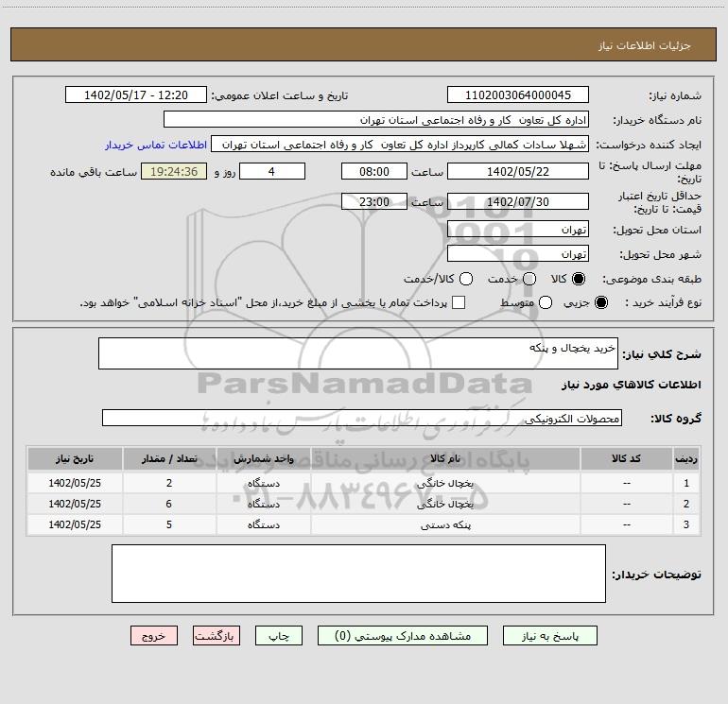The image size is (728, 704).
Task: Open مشاهده مدارک پیوستی (0) button
Action: (403, 636)
